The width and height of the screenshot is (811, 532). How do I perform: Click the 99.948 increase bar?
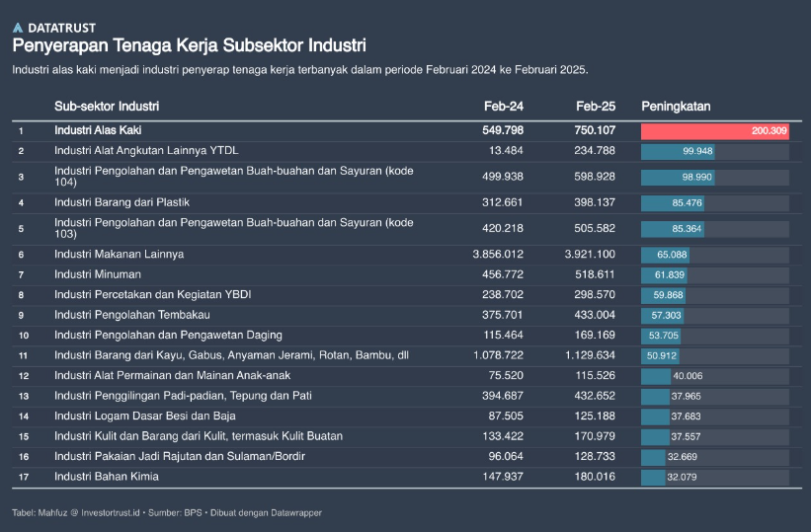point(678,151)
